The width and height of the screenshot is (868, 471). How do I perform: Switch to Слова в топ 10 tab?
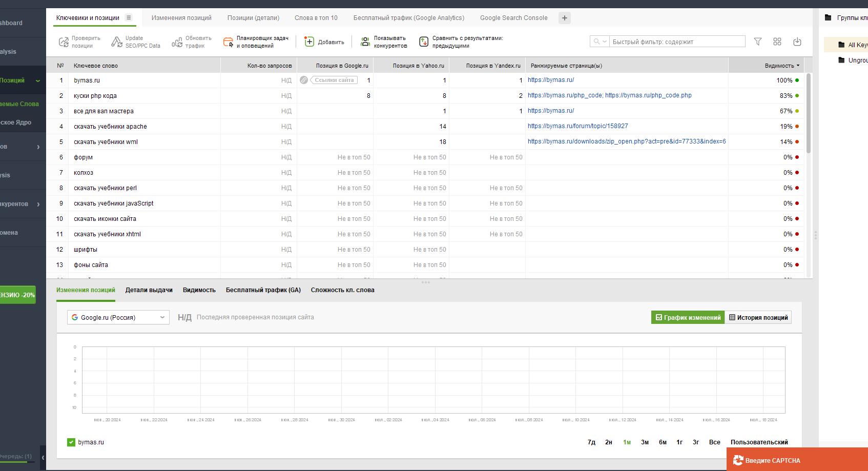tap(316, 18)
